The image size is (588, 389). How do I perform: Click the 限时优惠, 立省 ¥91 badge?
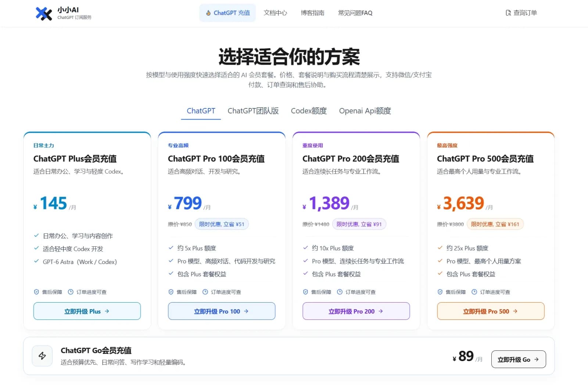pyautogui.click(x=359, y=224)
